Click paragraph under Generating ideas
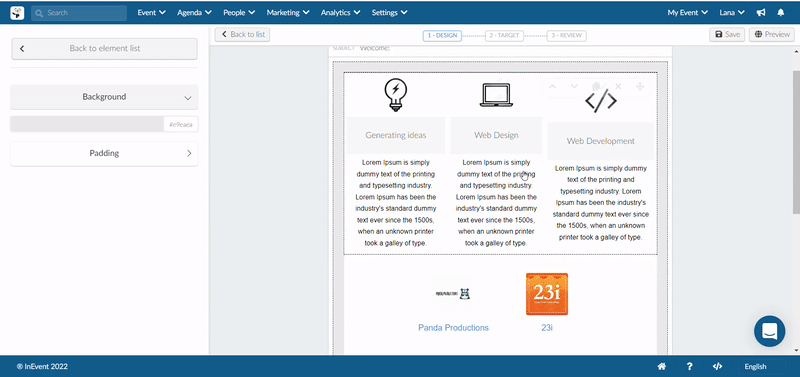Screen dimensions: 800x377 coord(396,203)
